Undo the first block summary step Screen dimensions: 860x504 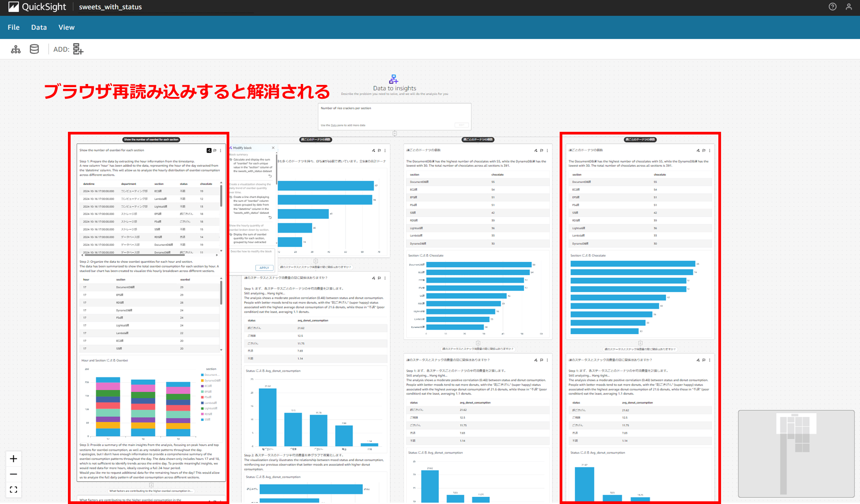point(270,176)
